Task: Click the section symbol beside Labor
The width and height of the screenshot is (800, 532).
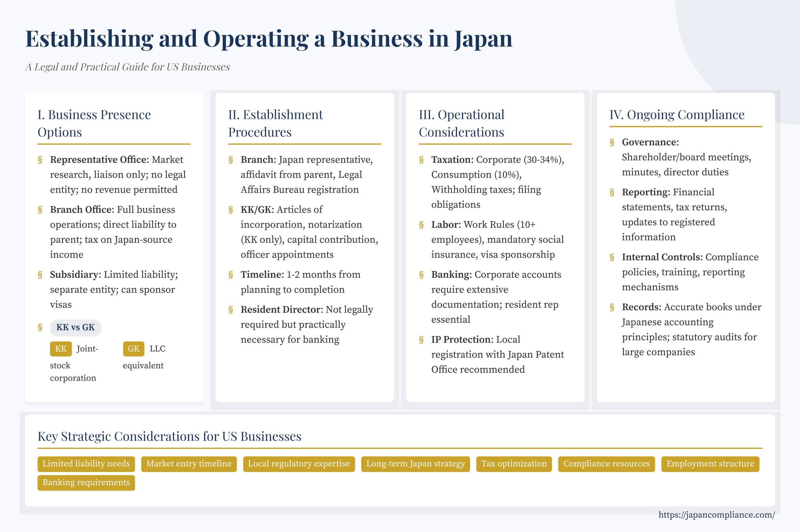Action: (x=421, y=225)
